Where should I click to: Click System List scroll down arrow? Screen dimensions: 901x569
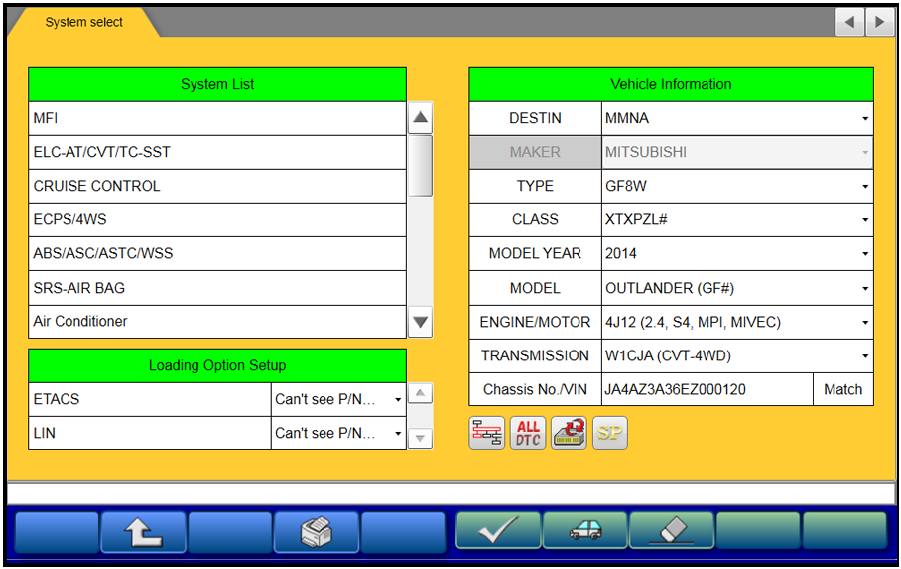421,322
